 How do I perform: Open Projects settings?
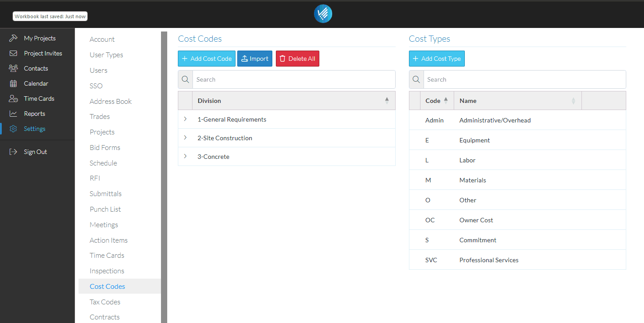102,132
